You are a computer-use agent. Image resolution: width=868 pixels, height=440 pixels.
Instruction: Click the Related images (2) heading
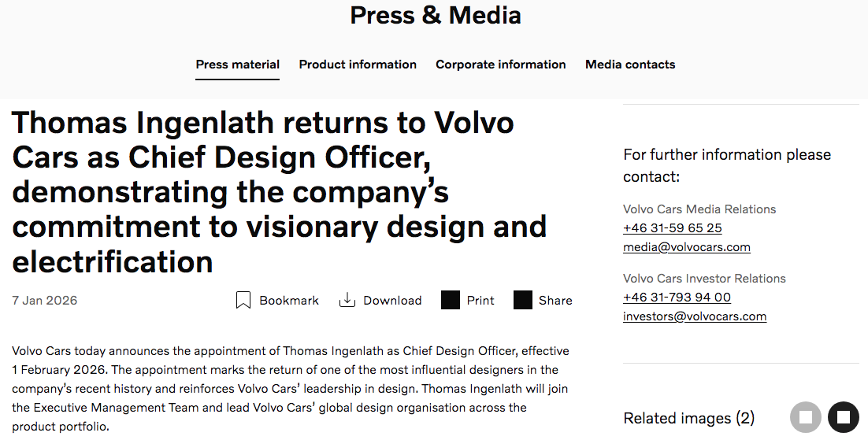point(688,418)
